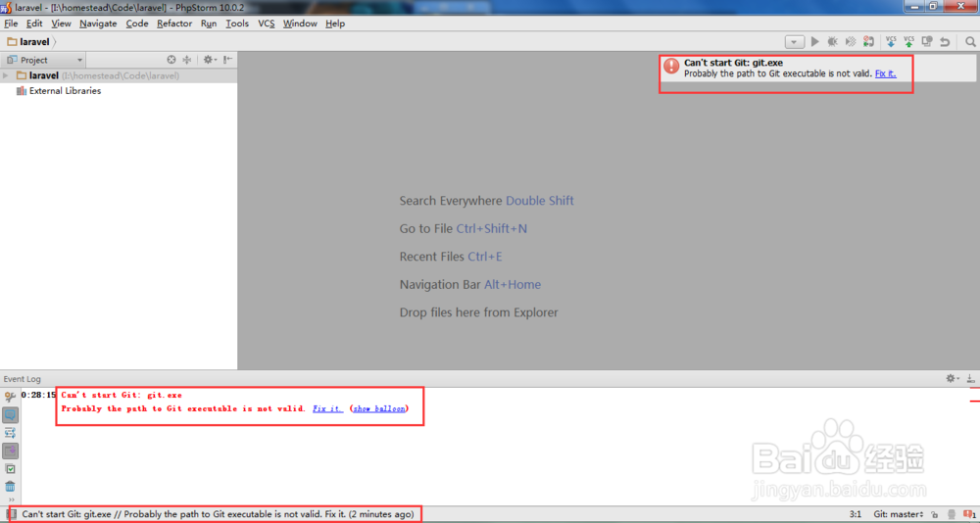Open the Tools menu
The height and width of the screenshot is (523, 980).
click(x=237, y=24)
